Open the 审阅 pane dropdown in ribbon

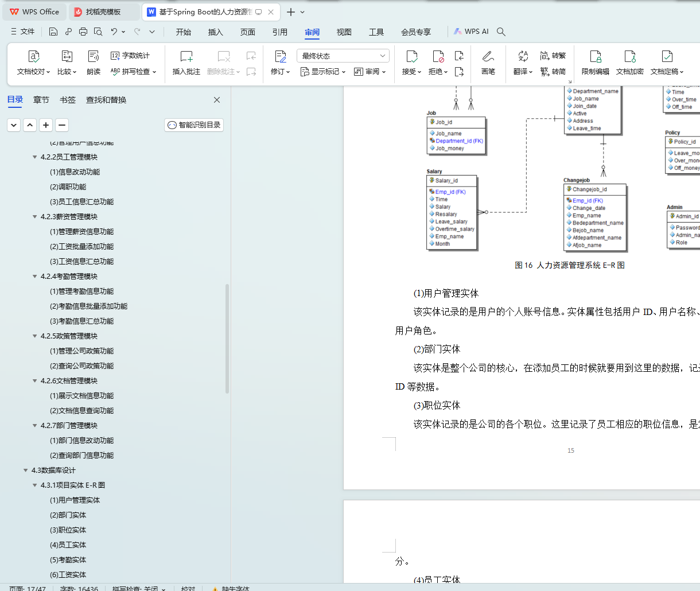370,72
